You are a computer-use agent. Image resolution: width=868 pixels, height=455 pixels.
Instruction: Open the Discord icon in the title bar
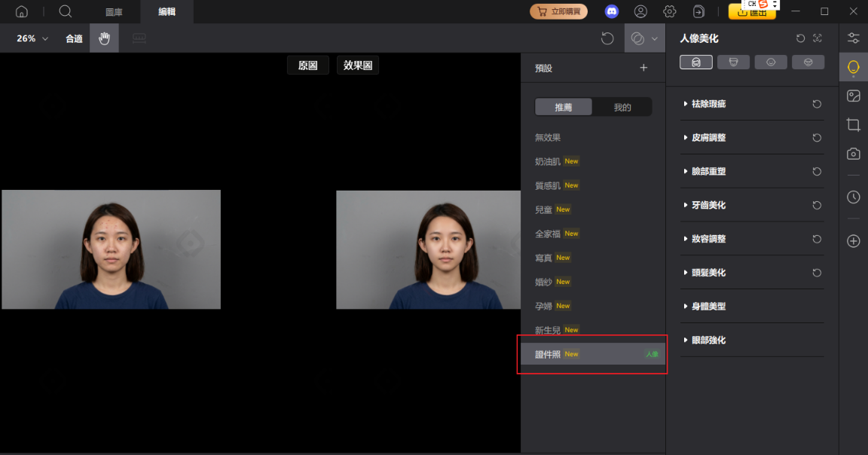click(611, 11)
